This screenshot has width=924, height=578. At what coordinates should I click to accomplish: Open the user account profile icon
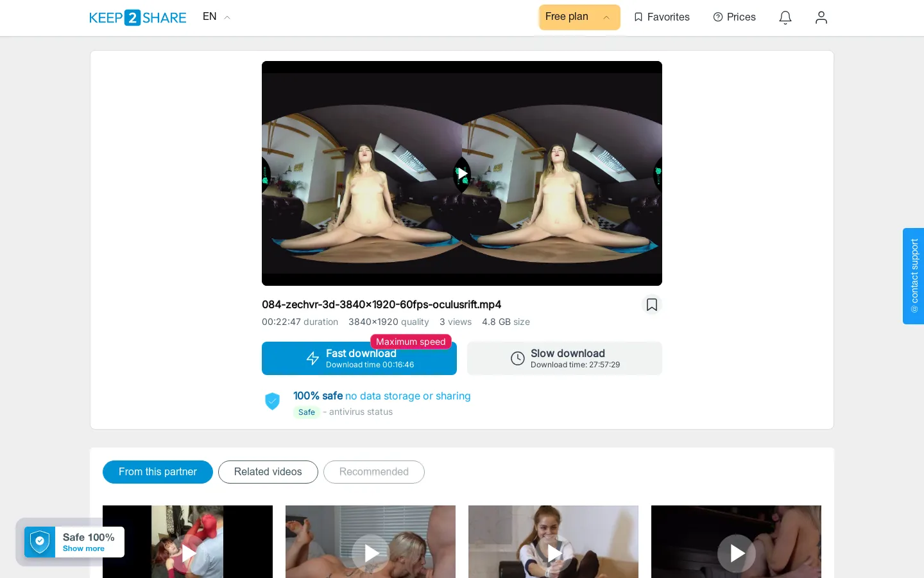(821, 17)
